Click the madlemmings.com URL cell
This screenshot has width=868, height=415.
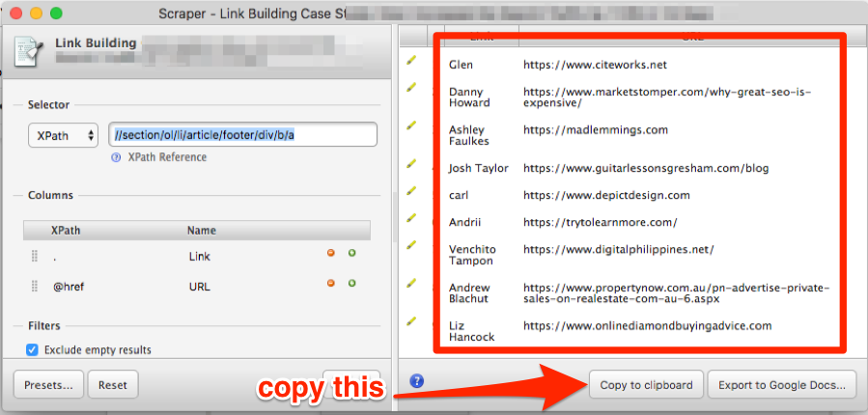click(596, 130)
